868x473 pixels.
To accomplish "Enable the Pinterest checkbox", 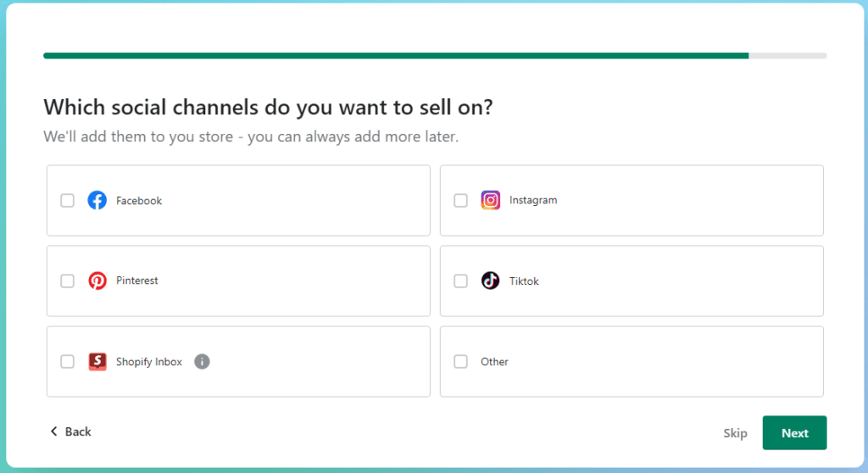I will 68,281.
